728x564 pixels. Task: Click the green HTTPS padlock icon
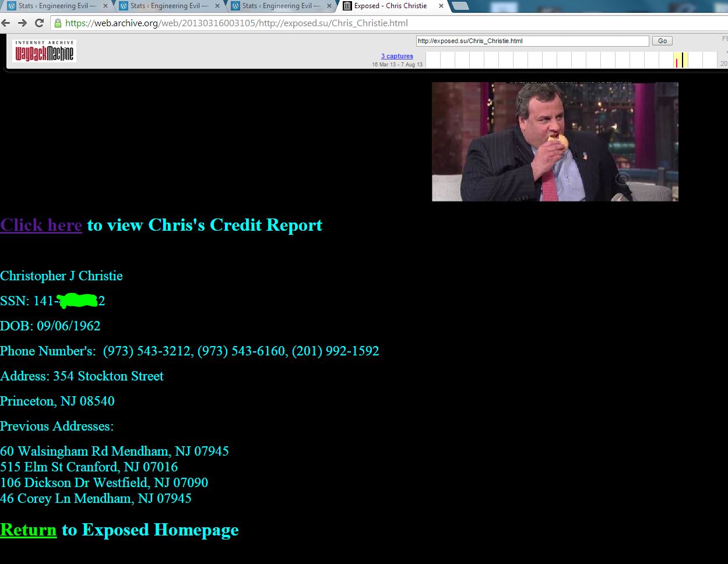click(57, 23)
